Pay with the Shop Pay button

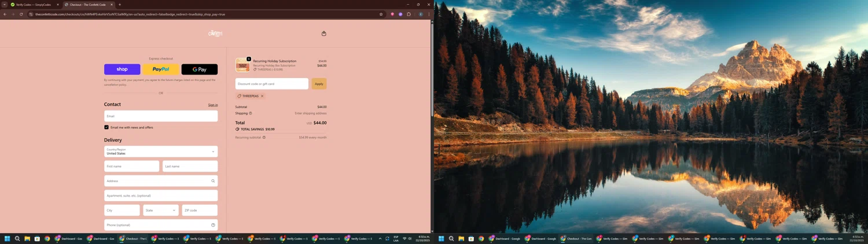(x=122, y=69)
